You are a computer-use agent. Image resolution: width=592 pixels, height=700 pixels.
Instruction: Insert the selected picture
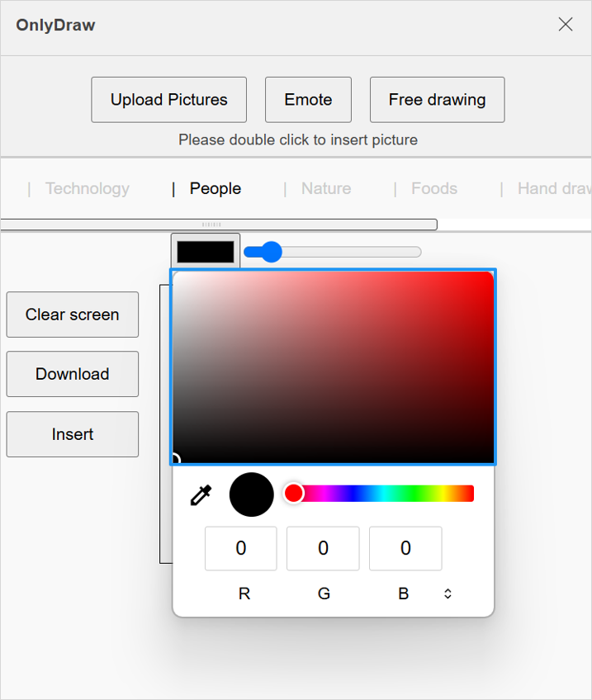[72, 434]
